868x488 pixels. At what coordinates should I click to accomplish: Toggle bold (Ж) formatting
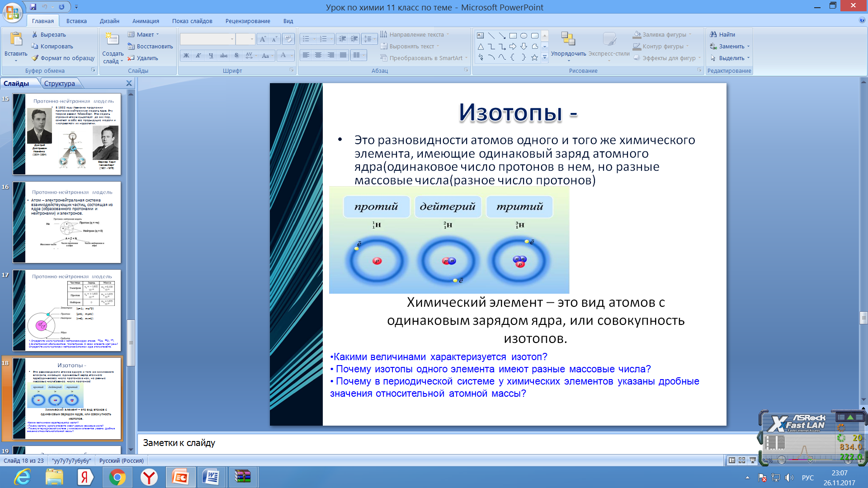coord(186,56)
